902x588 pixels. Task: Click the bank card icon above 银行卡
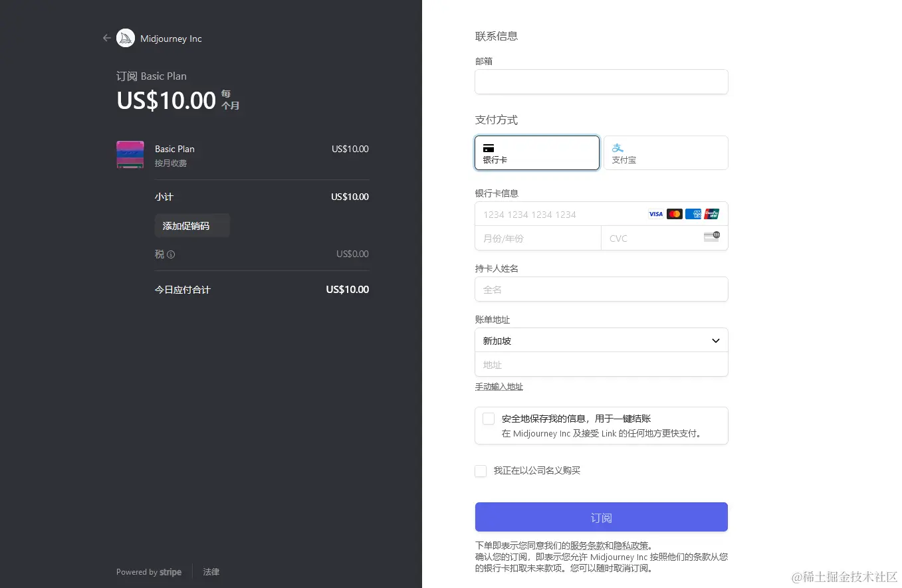click(x=489, y=148)
